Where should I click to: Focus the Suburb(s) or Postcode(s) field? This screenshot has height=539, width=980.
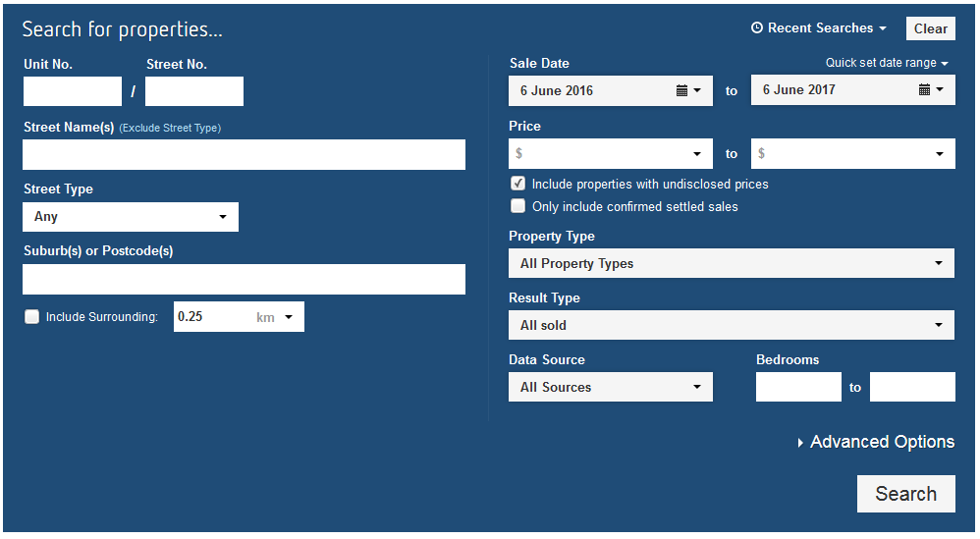[244, 279]
